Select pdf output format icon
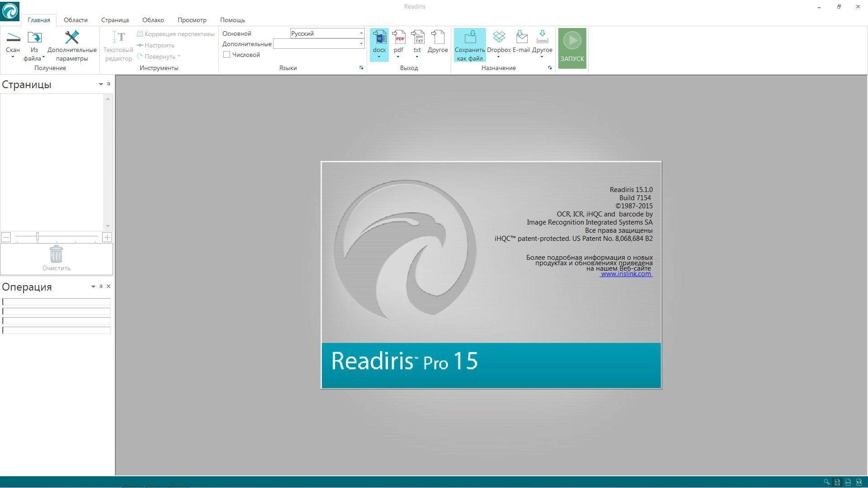This screenshot has width=868, height=488. coord(398,37)
